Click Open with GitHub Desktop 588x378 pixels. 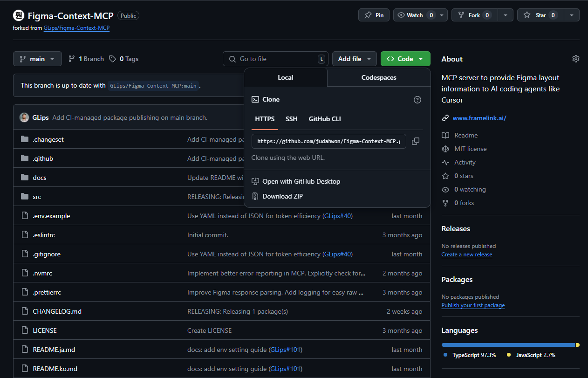[x=301, y=181]
